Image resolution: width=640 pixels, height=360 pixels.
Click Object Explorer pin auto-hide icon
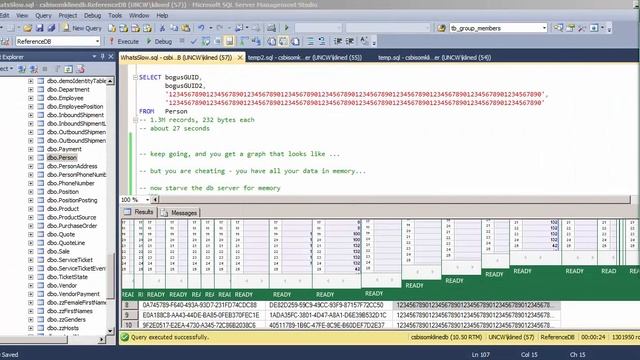(102, 57)
